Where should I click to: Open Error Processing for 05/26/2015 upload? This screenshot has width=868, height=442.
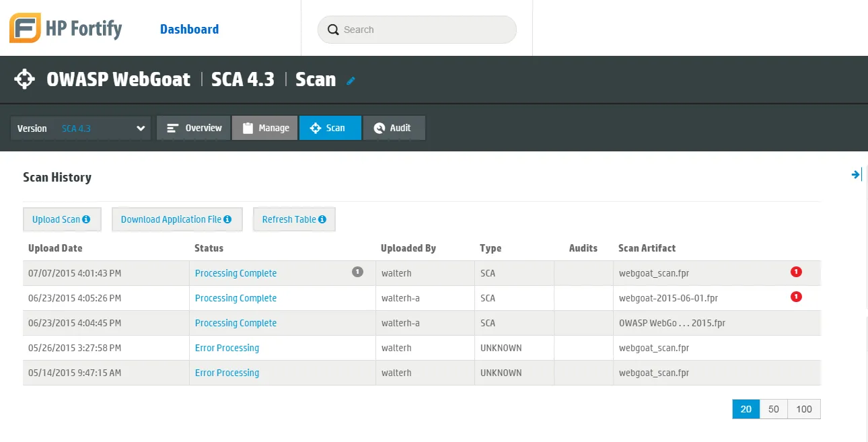[x=227, y=348]
